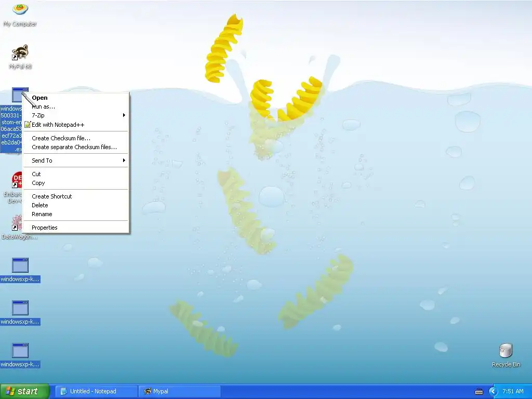Image resolution: width=532 pixels, height=399 pixels.
Task: Switch to Mypal taskbar button
Action: (x=180, y=392)
